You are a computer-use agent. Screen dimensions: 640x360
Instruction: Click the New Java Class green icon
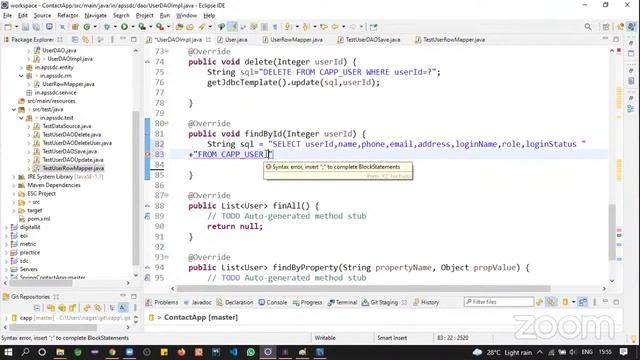pos(87,27)
